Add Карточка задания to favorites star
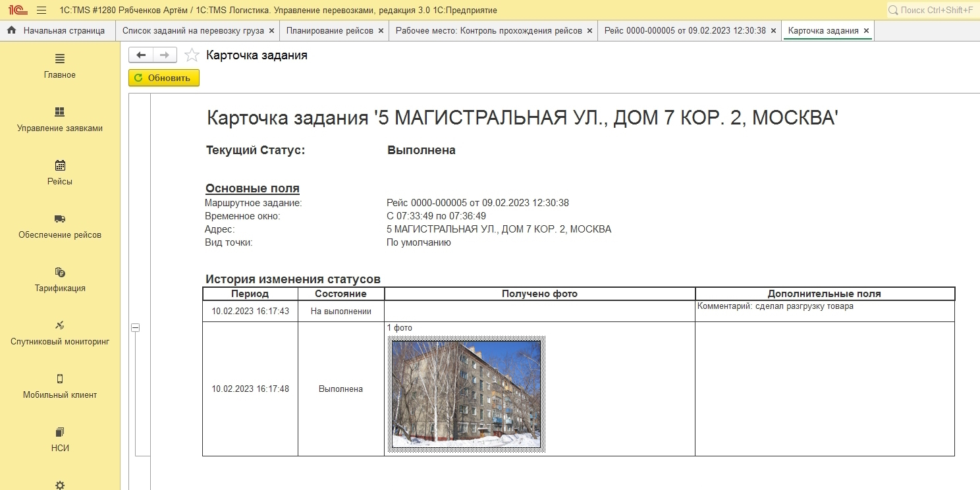 coord(192,55)
